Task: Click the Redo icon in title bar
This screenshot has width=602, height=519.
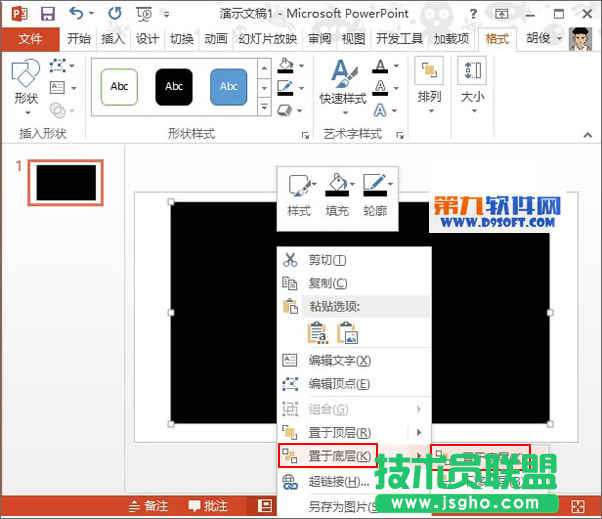Action: (x=114, y=13)
